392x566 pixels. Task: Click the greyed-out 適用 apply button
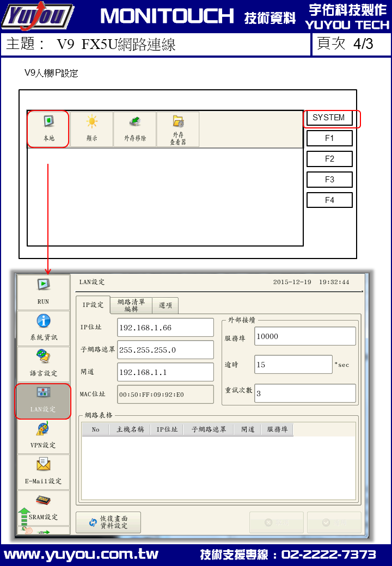[334, 522]
